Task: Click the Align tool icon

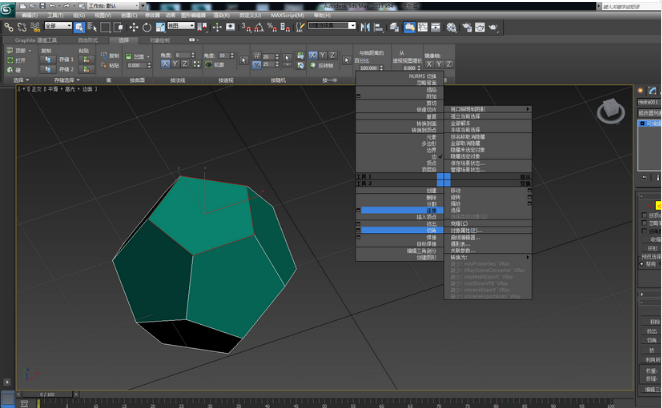Action: click(x=379, y=27)
